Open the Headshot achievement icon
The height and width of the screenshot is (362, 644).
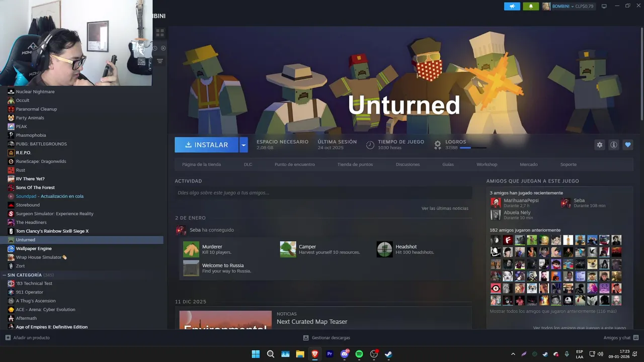[384, 249]
